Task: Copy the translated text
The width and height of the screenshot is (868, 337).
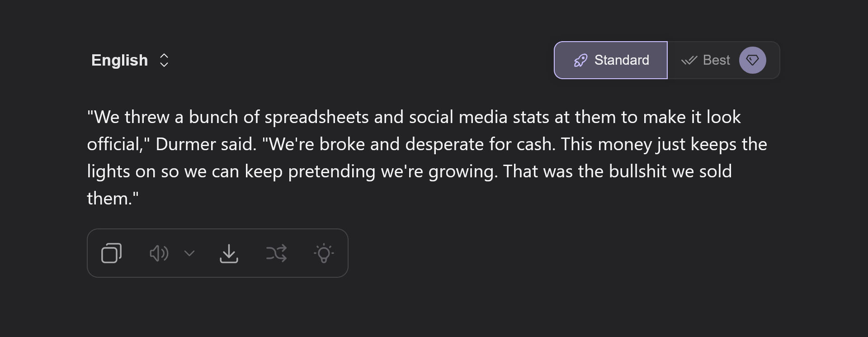Action: pos(111,253)
